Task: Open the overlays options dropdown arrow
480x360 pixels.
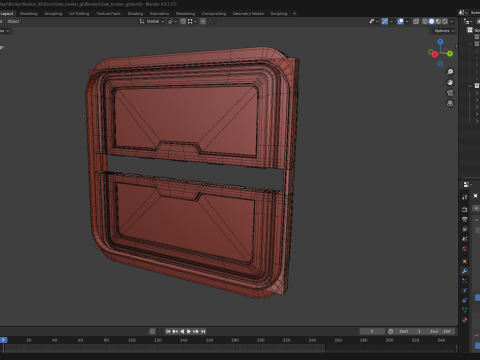Action: coord(407,21)
